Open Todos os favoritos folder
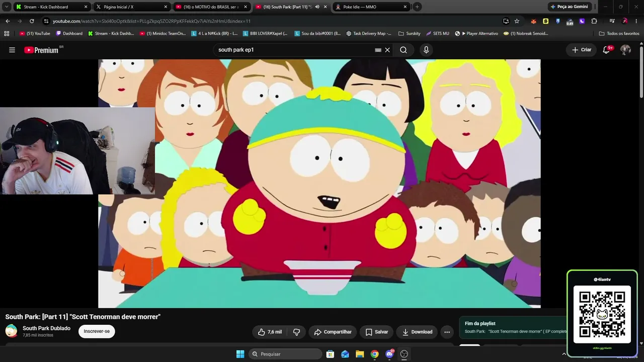 click(x=619, y=33)
